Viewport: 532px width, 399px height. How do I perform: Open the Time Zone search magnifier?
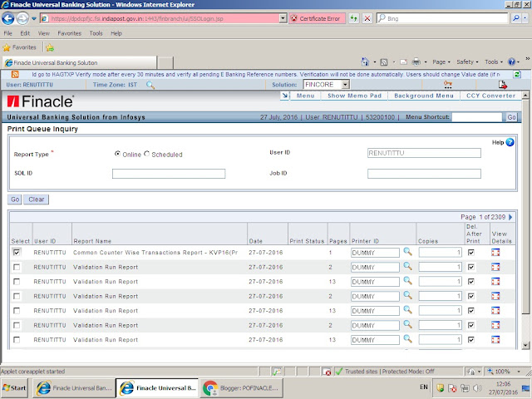150,85
